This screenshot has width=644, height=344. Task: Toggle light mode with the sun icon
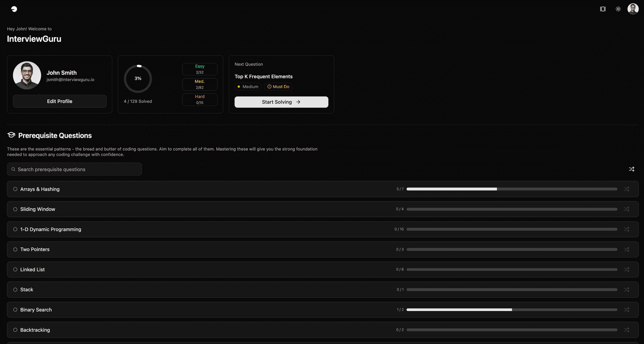pos(618,9)
